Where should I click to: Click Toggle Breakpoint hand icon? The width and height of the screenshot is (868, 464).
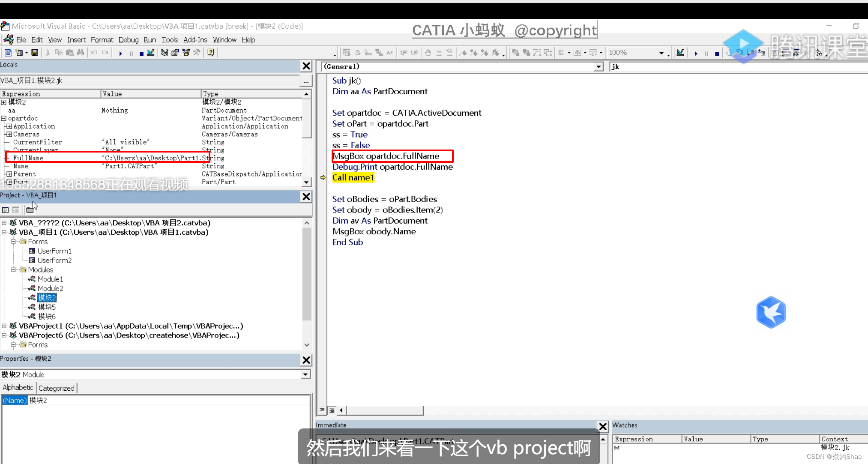pyautogui.click(x=428, y=53)
